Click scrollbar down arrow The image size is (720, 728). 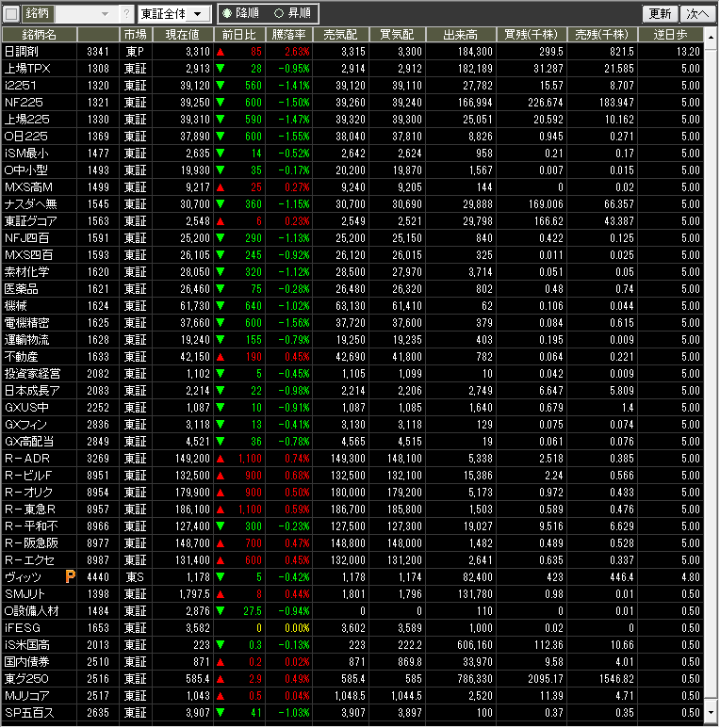pos(711,713)
